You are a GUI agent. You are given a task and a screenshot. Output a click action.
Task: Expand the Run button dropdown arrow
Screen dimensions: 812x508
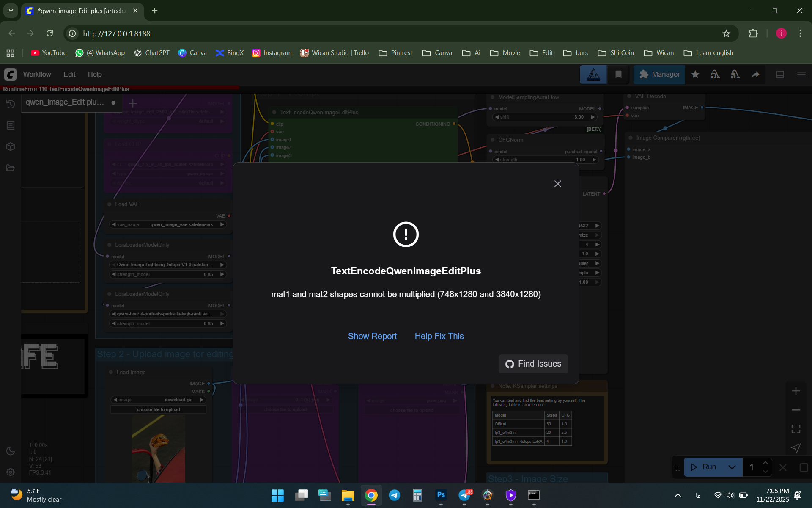(732, 467)
